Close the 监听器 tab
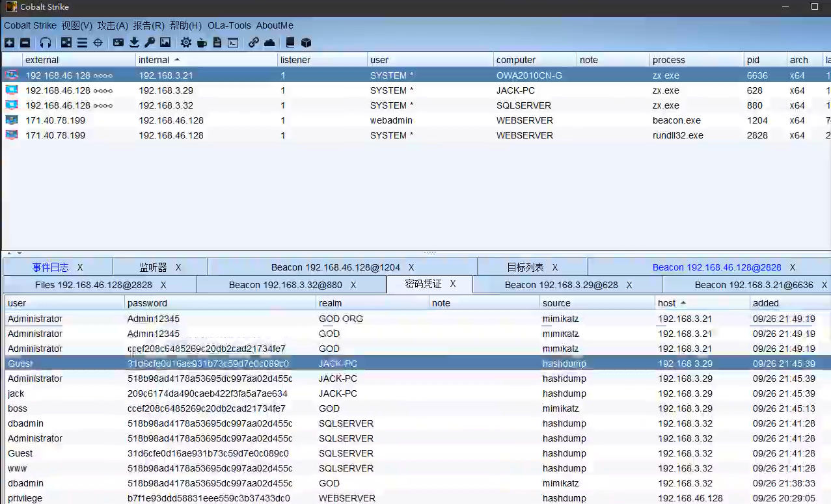Screen dimensions: 831x504 [178, 267]
